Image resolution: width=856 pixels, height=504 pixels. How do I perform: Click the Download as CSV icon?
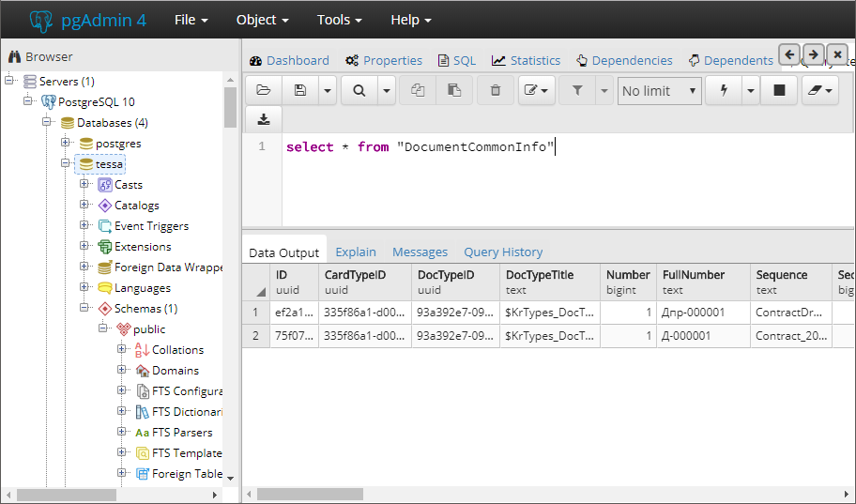(264, 119)
